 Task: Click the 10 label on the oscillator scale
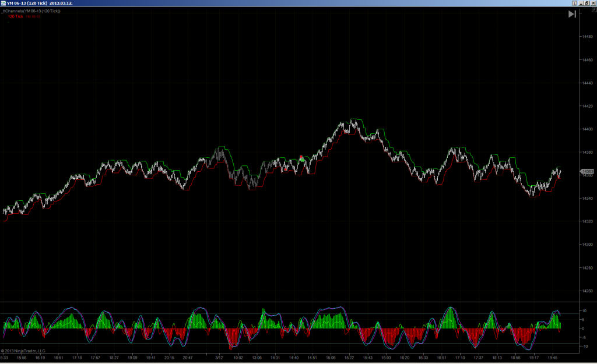click(584, 311)
